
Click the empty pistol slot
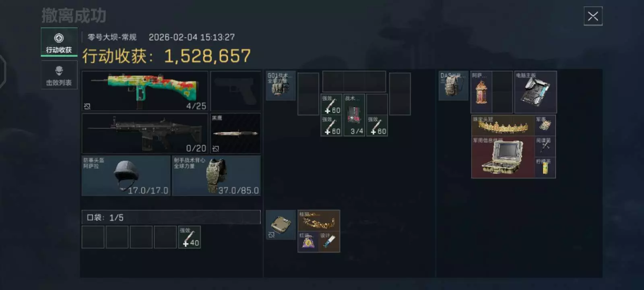[235, 91]
